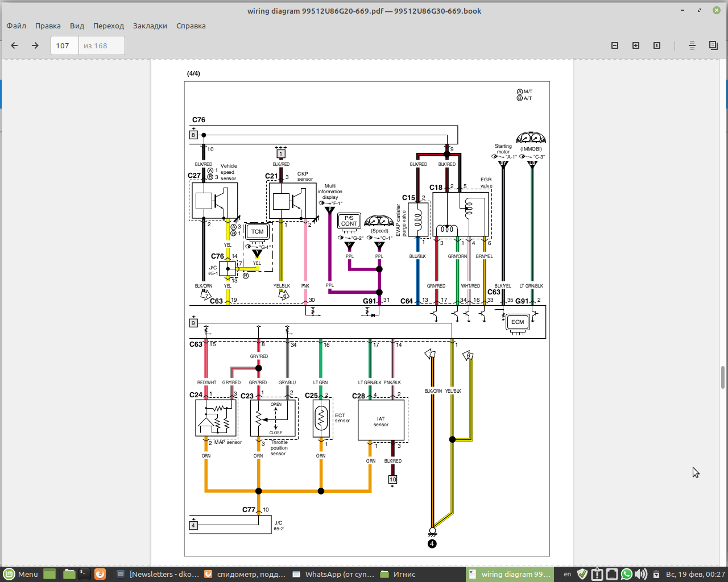The image size is (728, 582).
Task: Go to the next page with forward arrow
Action: point(35,45)
